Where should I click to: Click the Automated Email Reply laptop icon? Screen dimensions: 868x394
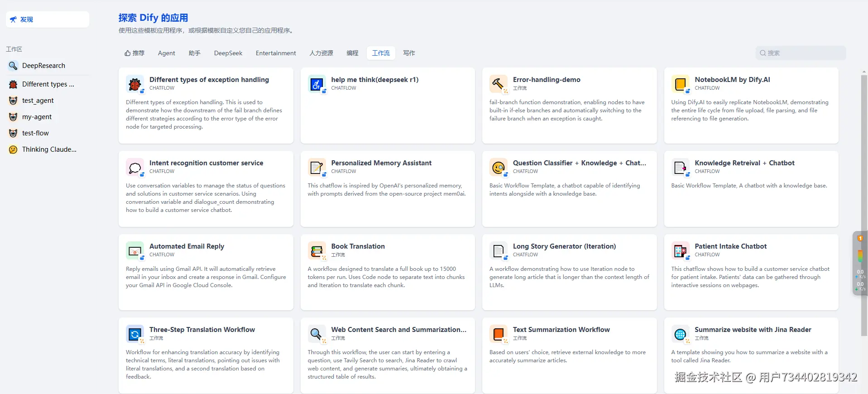[134, 250]
